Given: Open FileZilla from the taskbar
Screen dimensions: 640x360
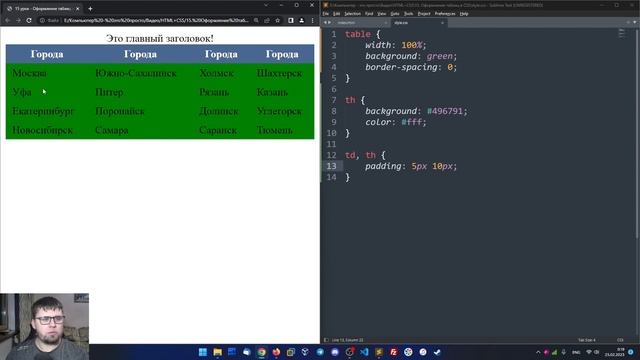Looking at the screenshot, I should pos(393,352).
